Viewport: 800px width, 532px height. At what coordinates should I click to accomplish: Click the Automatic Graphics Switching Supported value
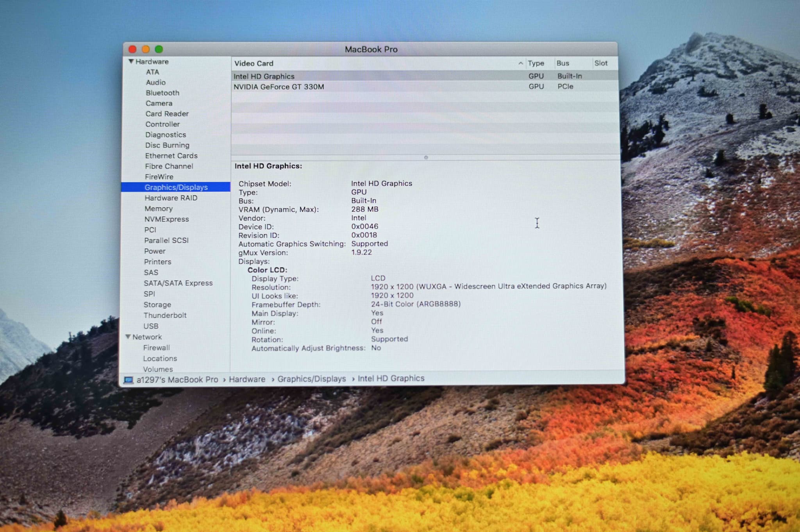(x=370, y=244)
